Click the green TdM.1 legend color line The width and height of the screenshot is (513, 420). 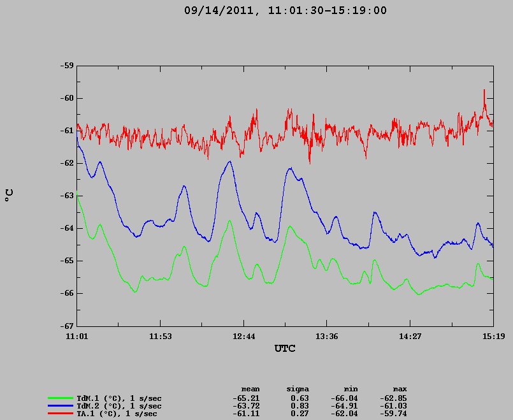point(60,398)
